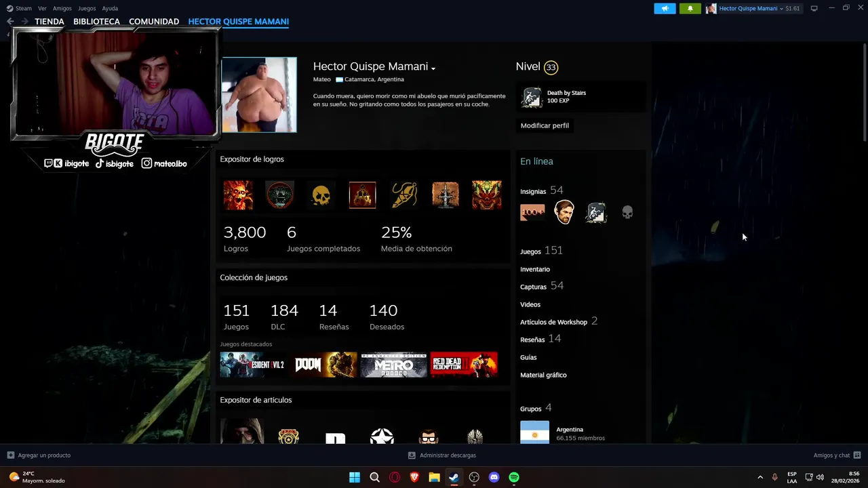Expand the profile name dropdown arrow
Screen dimensions: 868x488
tap(433, 68)
